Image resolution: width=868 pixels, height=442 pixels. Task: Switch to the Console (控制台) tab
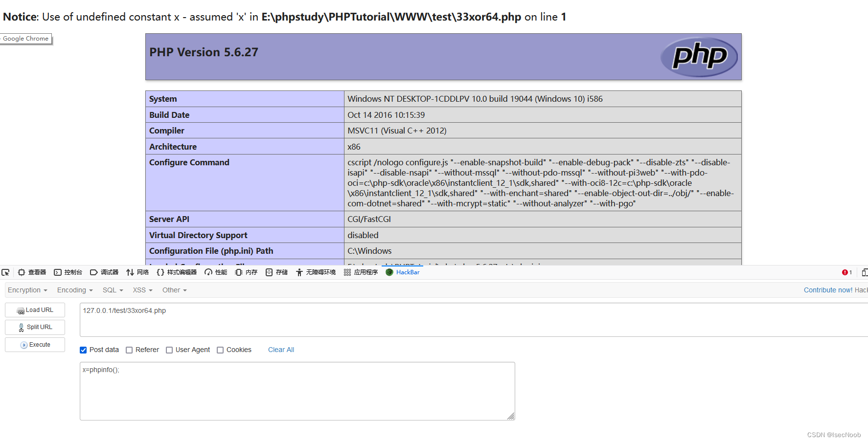pos(68,272)
